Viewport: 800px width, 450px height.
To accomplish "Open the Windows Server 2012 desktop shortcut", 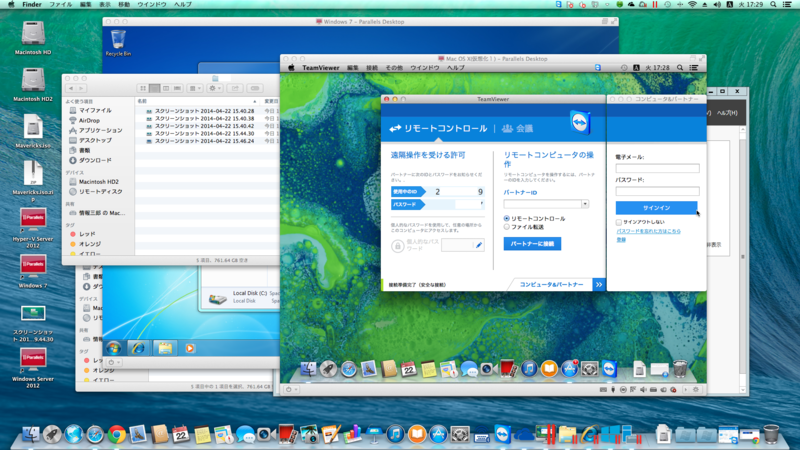I will (33, 368).
